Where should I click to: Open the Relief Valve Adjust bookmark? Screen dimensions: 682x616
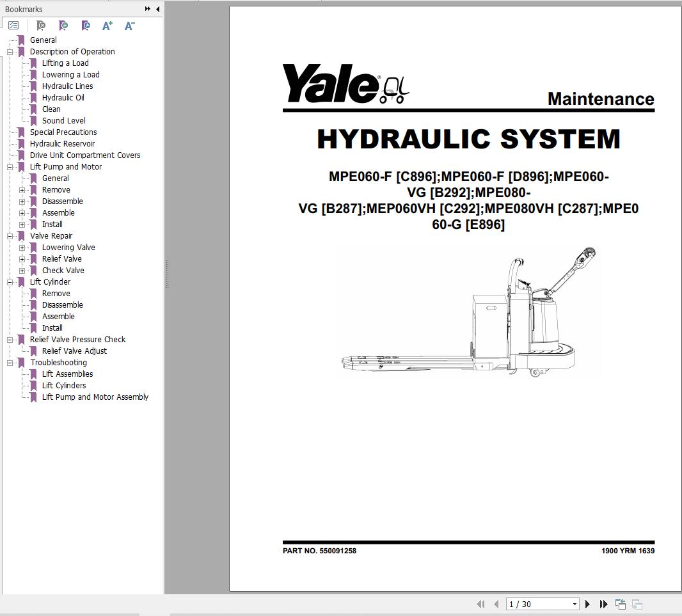pos(74,351)
